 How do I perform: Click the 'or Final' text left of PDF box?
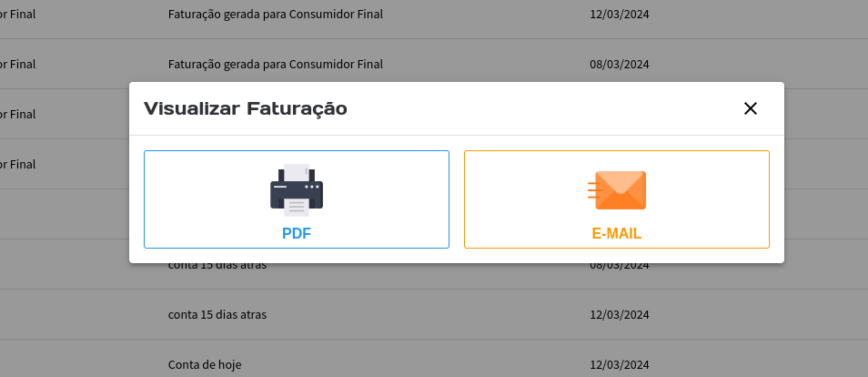(17, 164)
